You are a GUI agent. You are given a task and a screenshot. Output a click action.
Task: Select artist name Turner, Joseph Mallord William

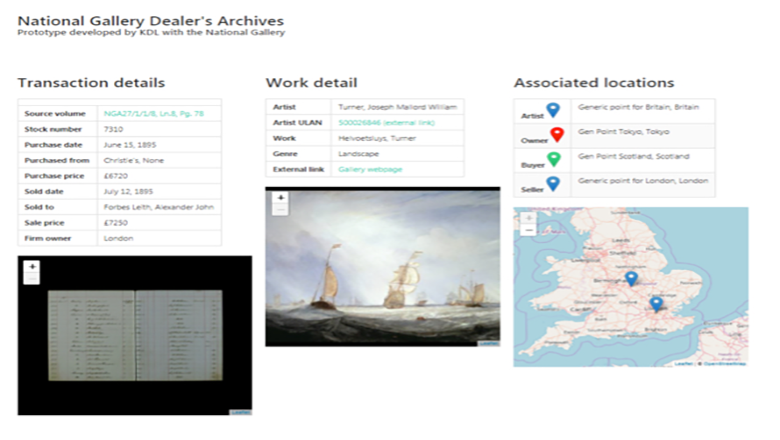(397, 107)
